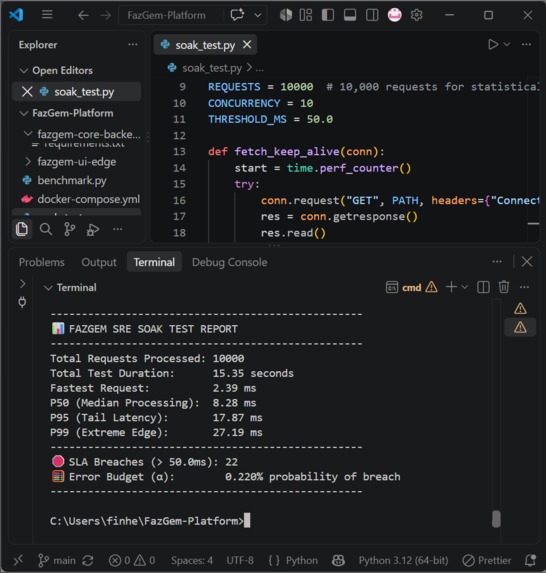Select the first terminal in tabs list

coord(520,308)
